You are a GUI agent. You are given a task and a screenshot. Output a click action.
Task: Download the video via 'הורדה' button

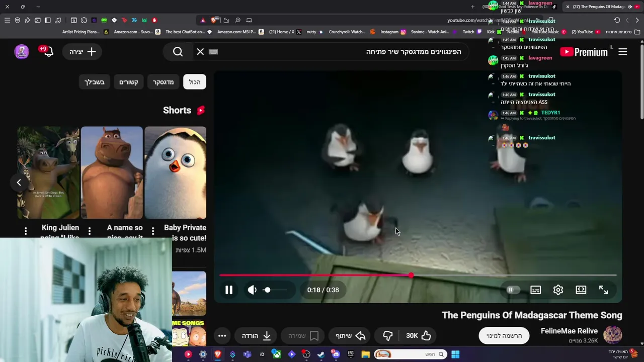pyautogui.click(x=256, y=336)
